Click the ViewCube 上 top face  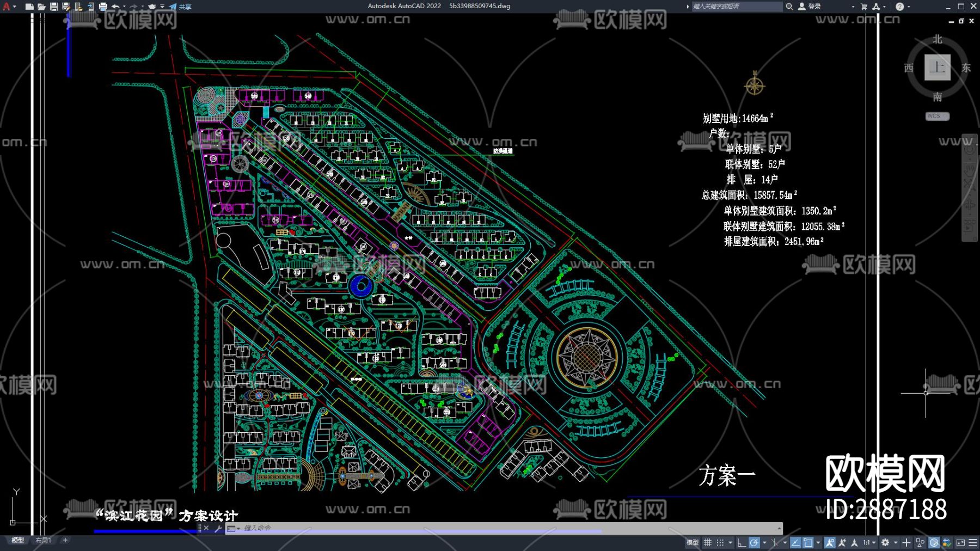(x=938, y=68)
